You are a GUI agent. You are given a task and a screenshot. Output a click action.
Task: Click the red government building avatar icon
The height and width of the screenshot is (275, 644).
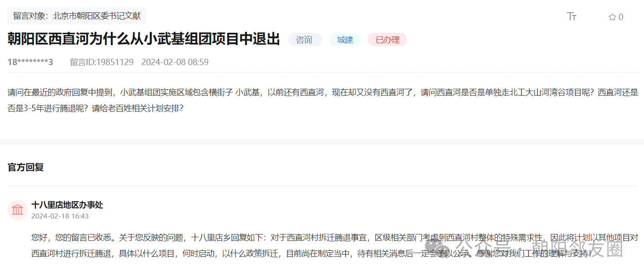18,210
